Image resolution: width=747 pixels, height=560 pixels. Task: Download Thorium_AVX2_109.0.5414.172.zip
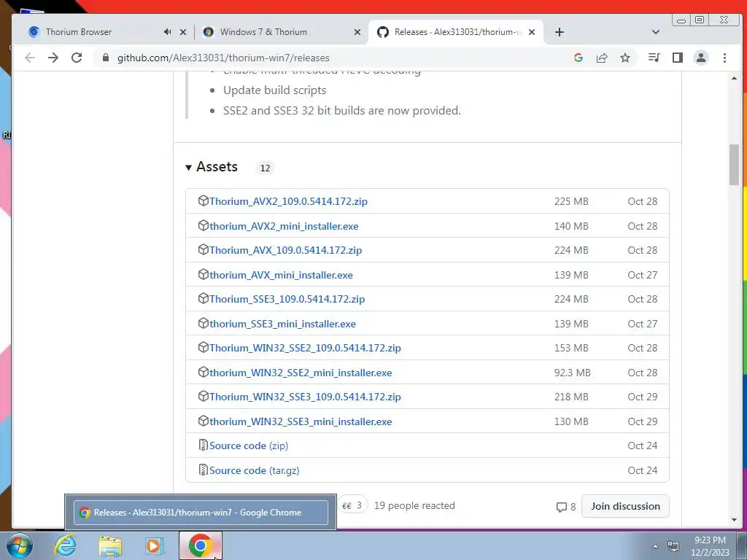(x=288, y=201)
